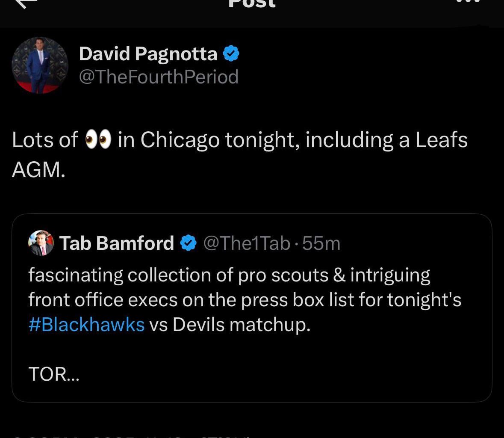Screen dimensions: 504x438
Task: Click Tab Bamford's blue verified badge
Action: click(188, 243)
